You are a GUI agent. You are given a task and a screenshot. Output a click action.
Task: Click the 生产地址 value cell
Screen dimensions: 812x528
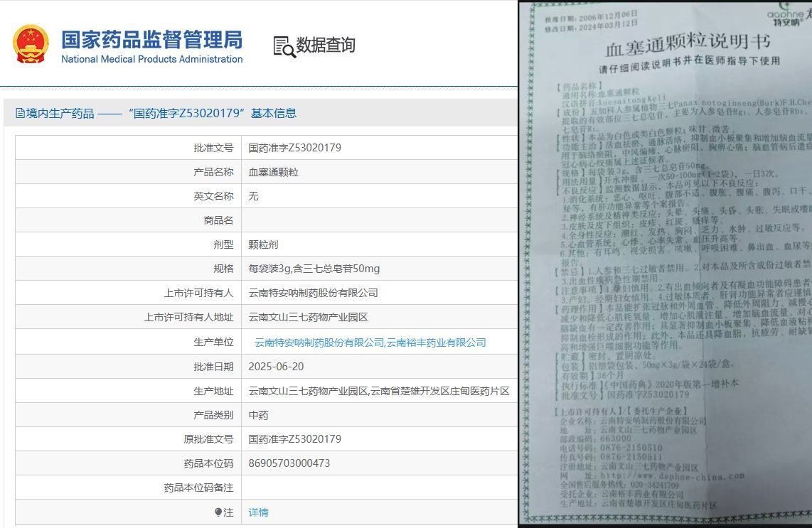point(379,391)
